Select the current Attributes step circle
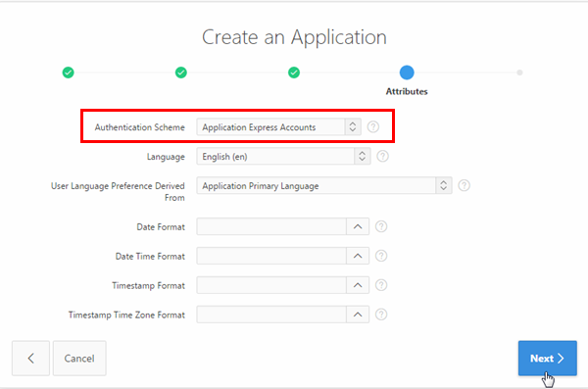588x389 pixels. tap(407, 73)
